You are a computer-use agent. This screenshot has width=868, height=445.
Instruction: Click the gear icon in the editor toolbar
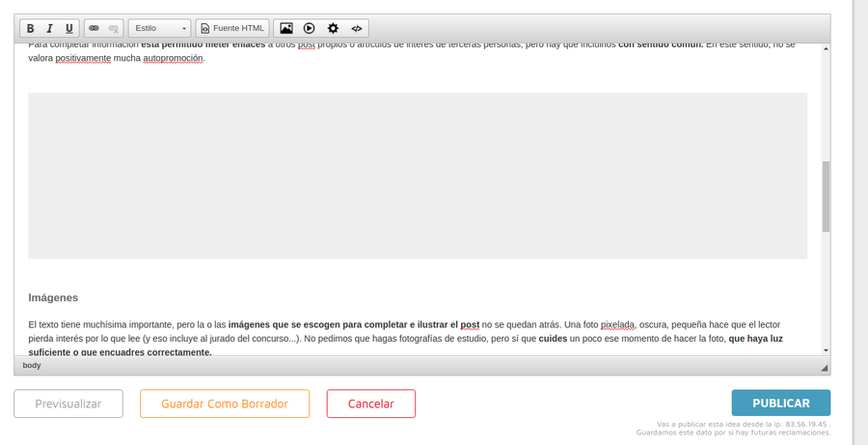[333, 29]
